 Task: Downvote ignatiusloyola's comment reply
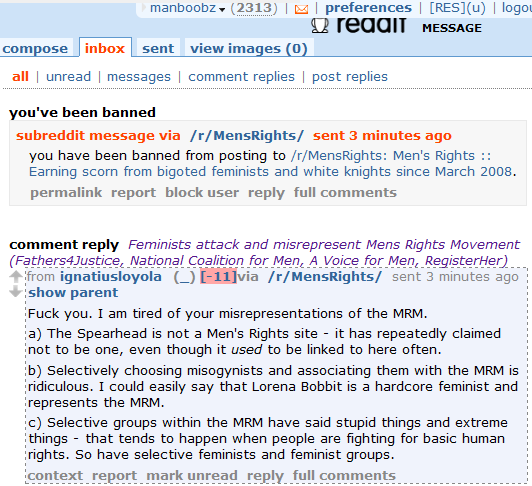16,291
